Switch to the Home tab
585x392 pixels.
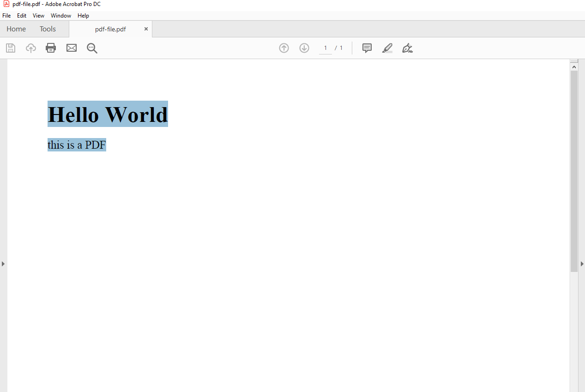click(x=16, y=29)
